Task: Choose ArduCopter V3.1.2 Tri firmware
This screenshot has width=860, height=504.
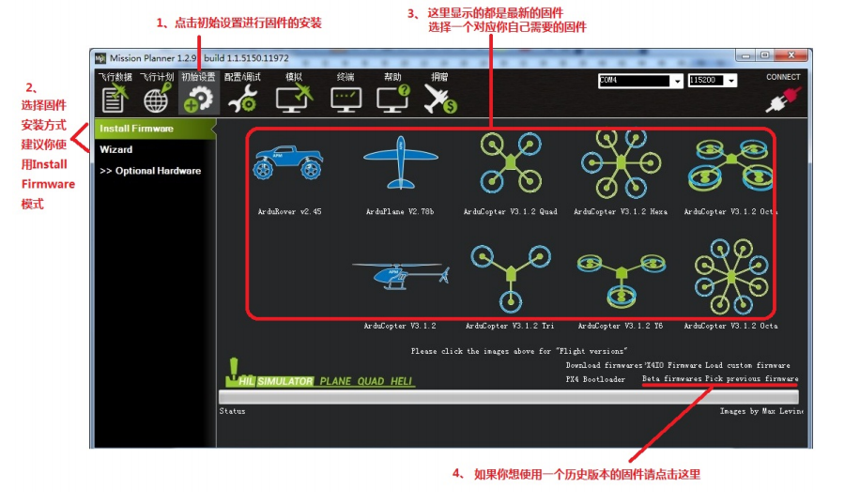Action: [511, 279]
